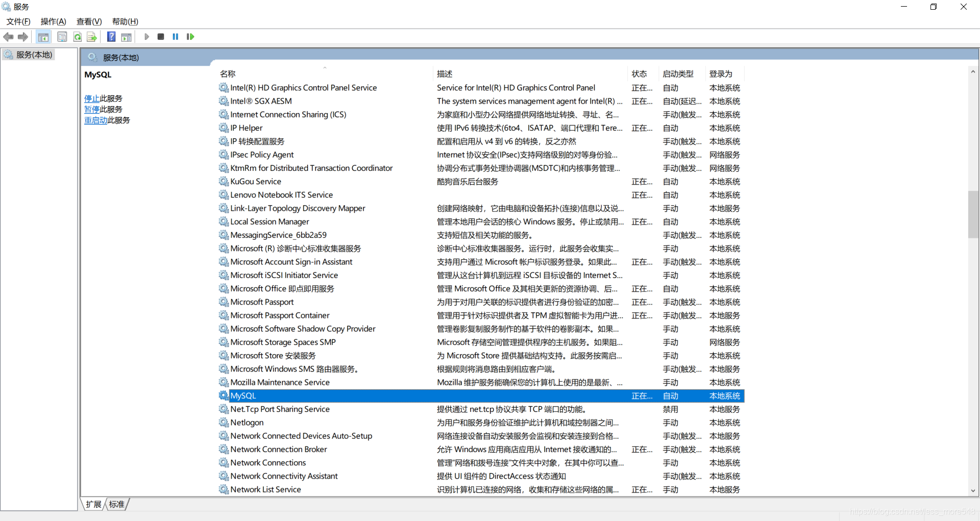Click the Microsoft Passport gear icon
This screenshot has height=521, width=980.
click(224, 302)
